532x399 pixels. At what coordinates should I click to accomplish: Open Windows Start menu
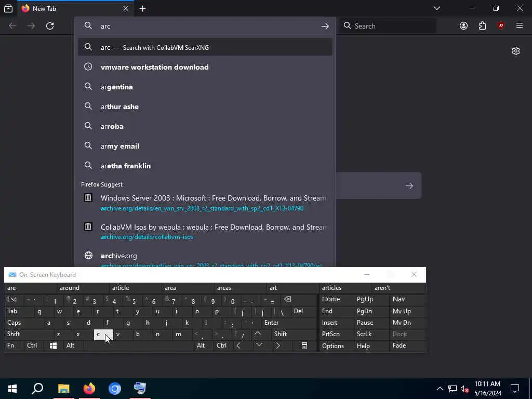[12, 389]
